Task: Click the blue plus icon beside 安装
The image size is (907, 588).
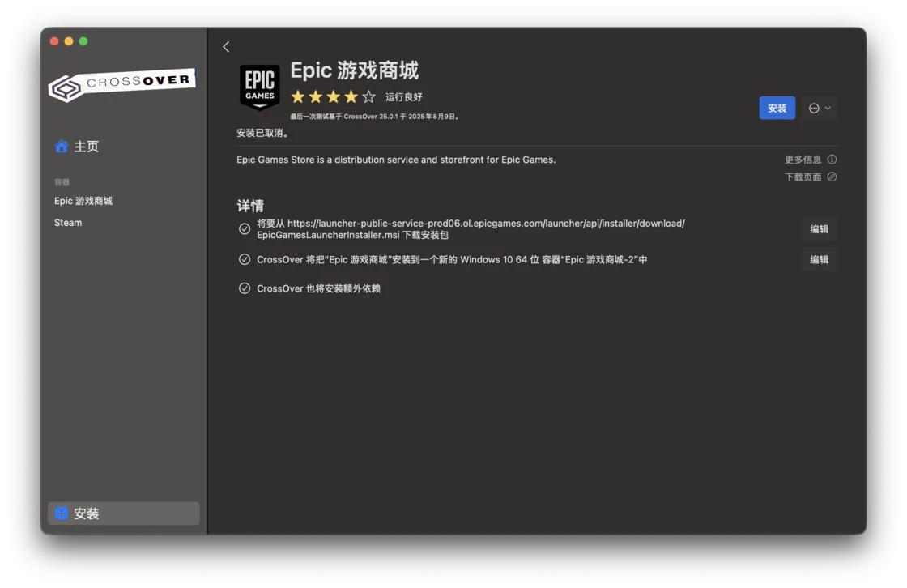Action: click(61, 513)
